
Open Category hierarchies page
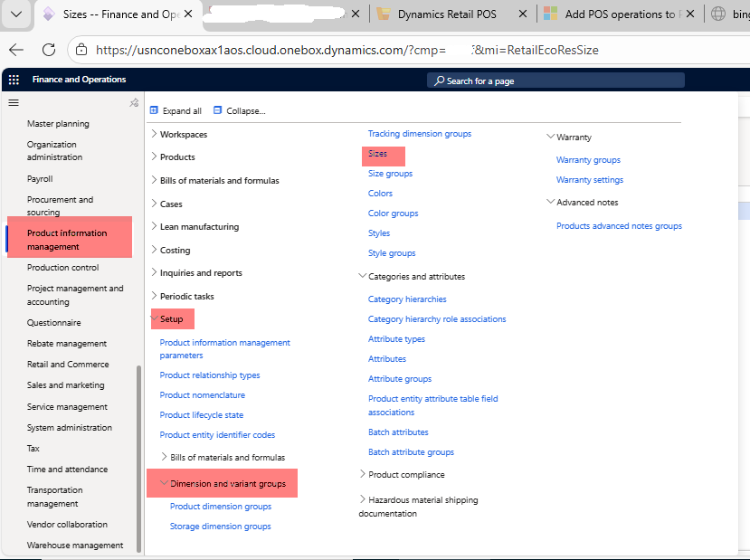point(407,299)
